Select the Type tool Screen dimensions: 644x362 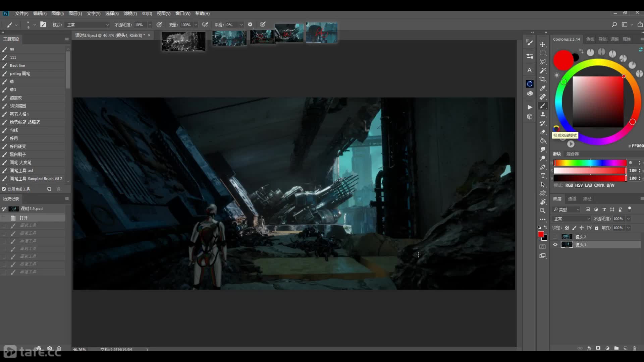tap(542, 176)
